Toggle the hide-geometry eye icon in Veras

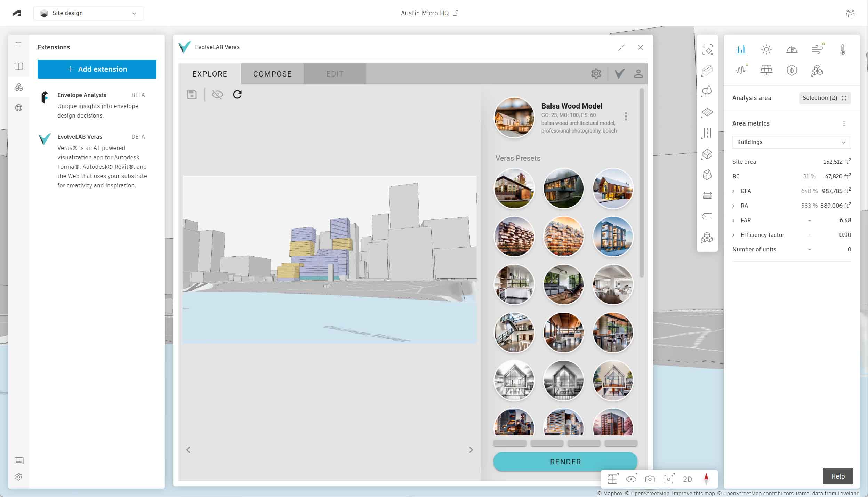pos(217,94)
